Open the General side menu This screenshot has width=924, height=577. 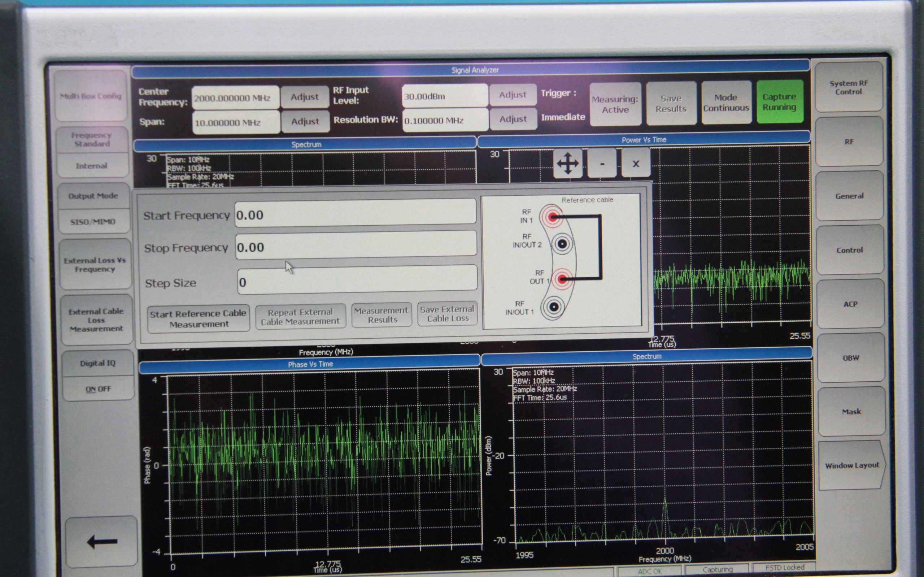coord(849,196)
